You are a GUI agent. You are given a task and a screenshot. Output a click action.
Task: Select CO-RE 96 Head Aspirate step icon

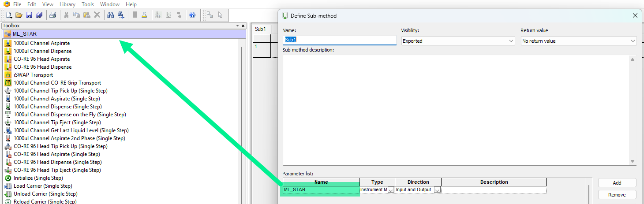coord(8,59)
